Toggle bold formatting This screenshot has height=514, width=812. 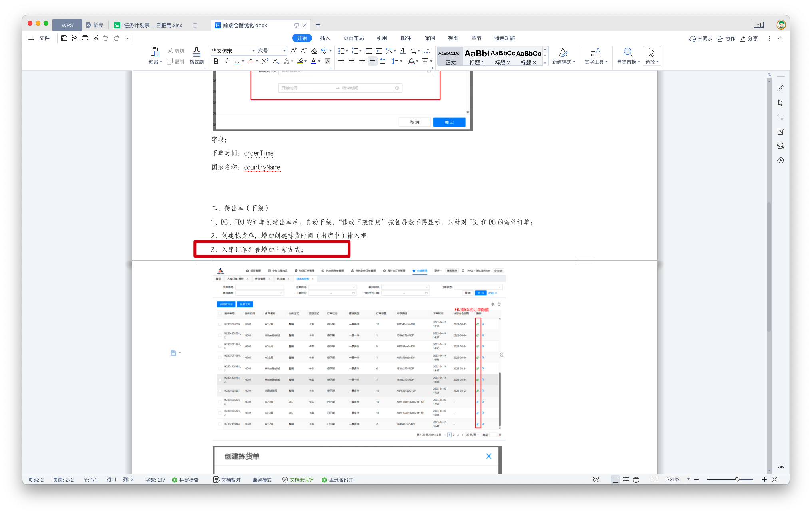click(216, 61)
